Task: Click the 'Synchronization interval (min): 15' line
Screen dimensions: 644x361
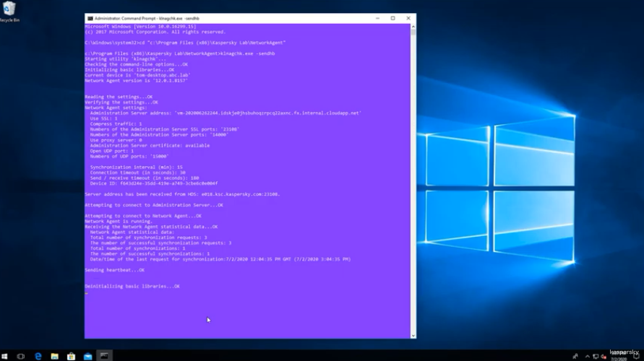Action: point(137,167)
